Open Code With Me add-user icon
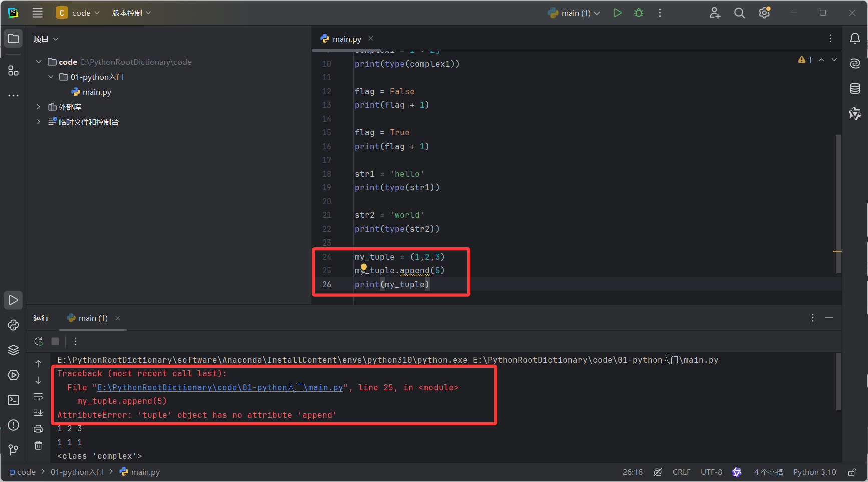The image size is (868, 482). (715, 13)
